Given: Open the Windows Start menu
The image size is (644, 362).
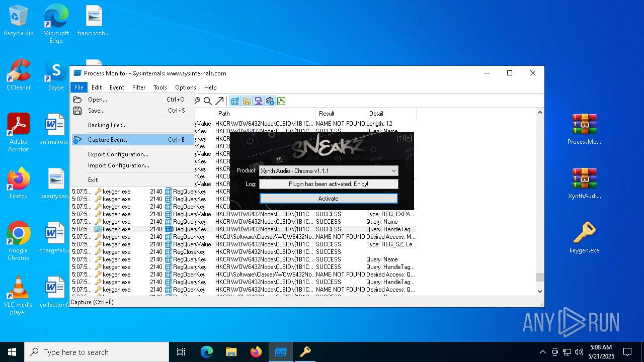Looking at the screenshot, I should tap(12, 352).
